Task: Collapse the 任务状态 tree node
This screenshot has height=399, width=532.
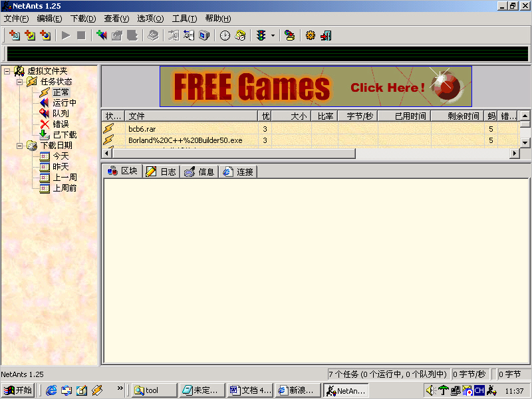Action: click(x=20, y=82)
